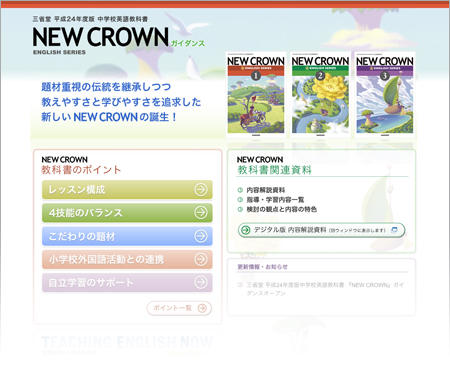
Task: Click bullet icon beside 検討の観点と内容の特色
Action: coord(240,209)
